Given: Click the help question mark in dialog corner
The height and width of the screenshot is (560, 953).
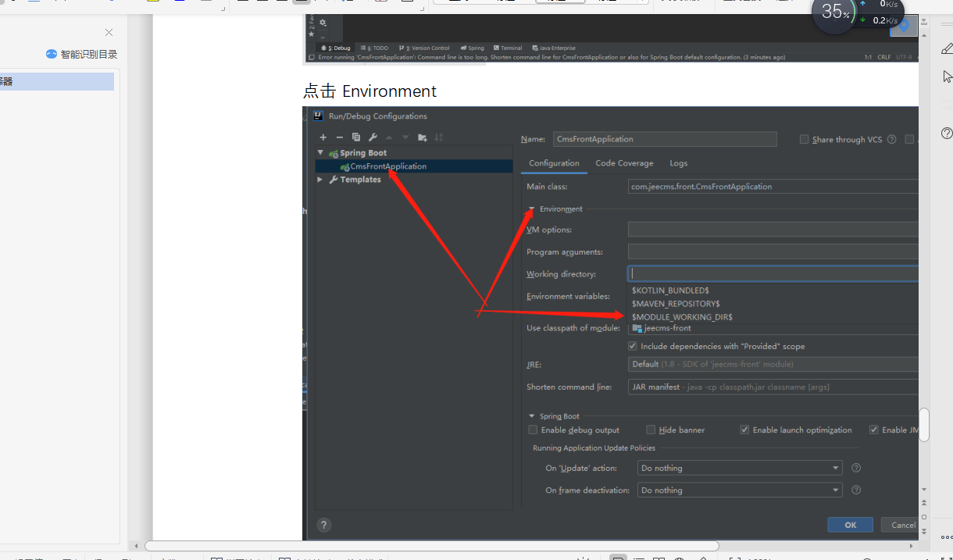Looking at the screenshot, I should (x=324, y=525).
